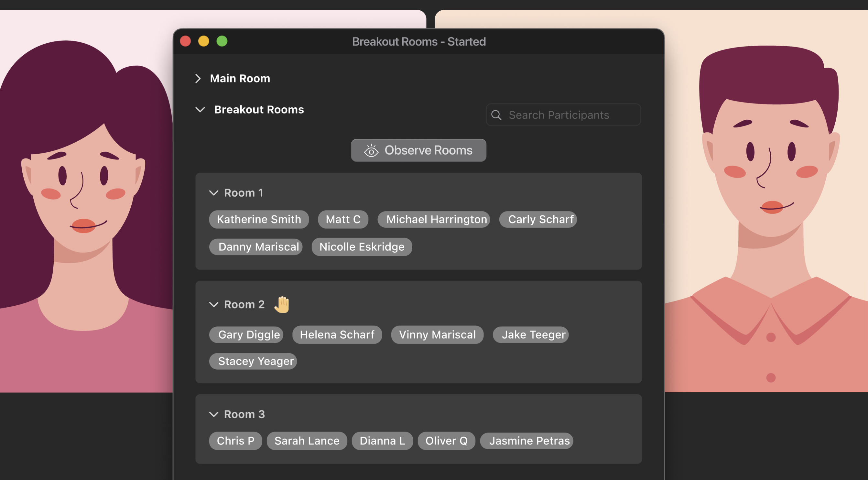Image resolution: width=868 pixels, height=480 pixels.
Task: Select the Main Room menu label
Action: (240, 77)
